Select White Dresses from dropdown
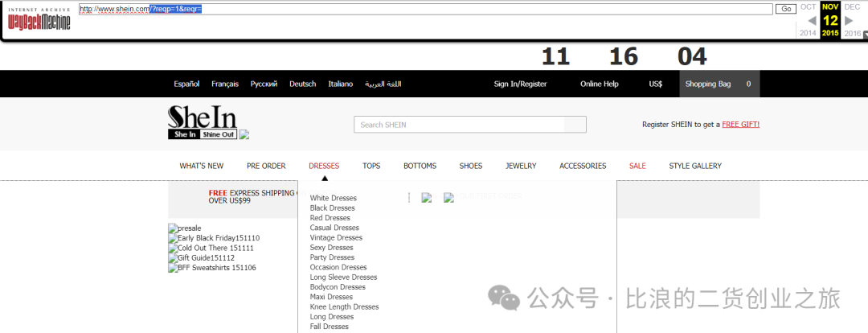 click(334, 198)
